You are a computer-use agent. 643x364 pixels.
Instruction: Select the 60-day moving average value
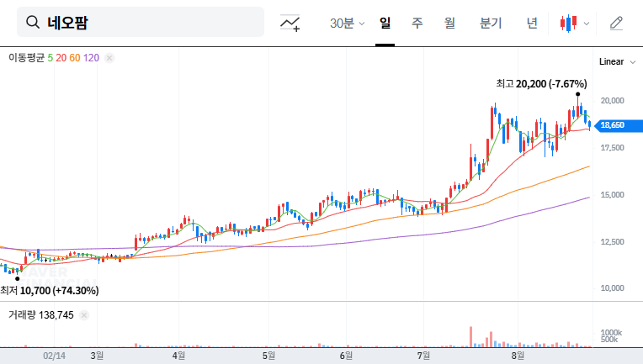(75, 58)
